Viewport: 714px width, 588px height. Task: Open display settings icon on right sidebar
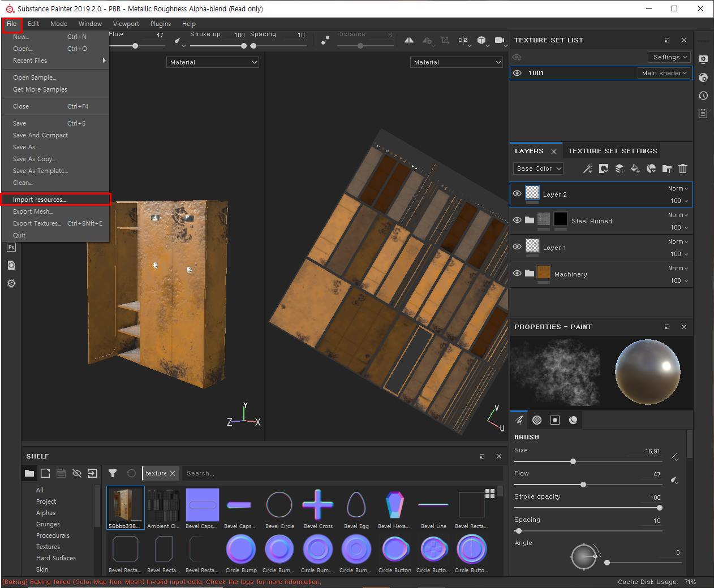point(703,59)
